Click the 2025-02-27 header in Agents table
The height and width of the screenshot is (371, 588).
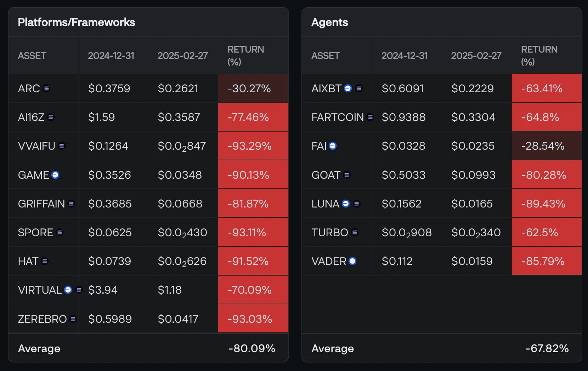click(476, 56)
